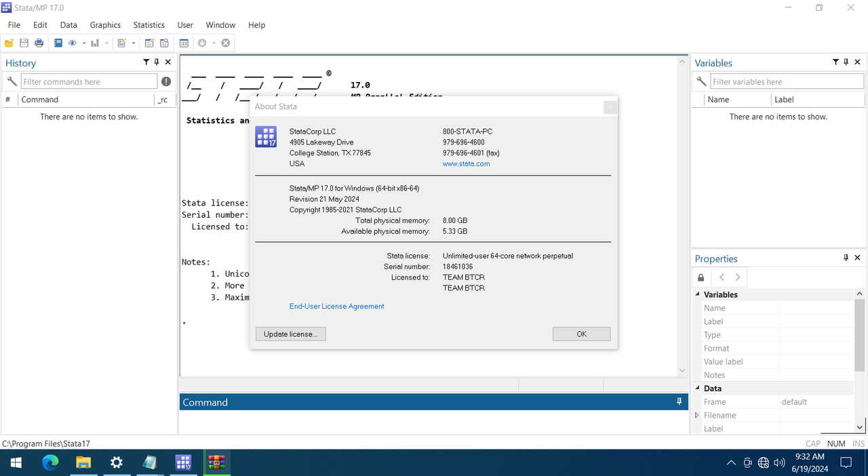Image resolution: width=868 pixels, height=476 pixels.
Task: Click the Command panel pin icon
Action: pos(679,402)
